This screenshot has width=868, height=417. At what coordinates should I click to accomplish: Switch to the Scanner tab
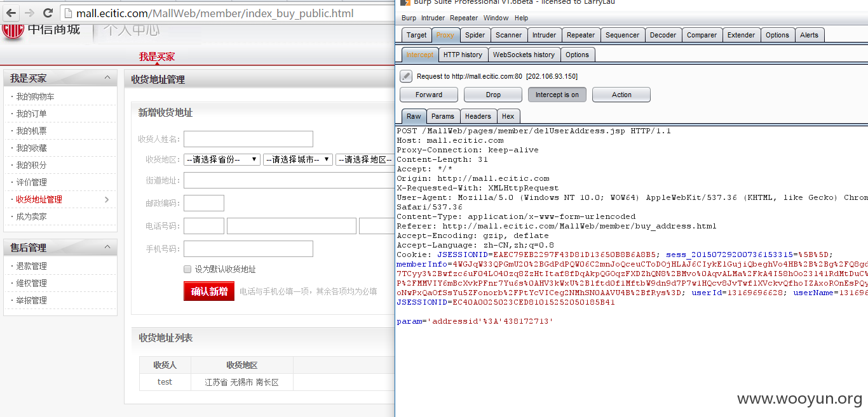[x=508, y=35]
